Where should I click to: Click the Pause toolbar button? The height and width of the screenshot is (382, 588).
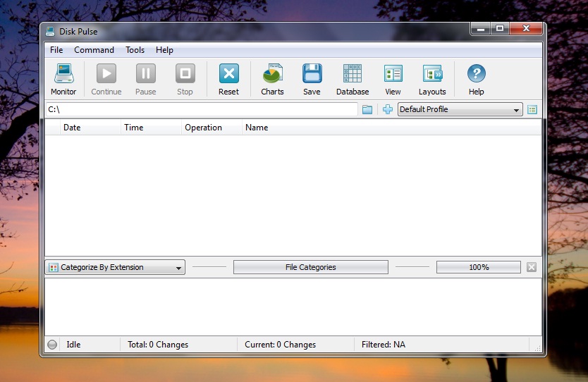(x=145, y=79)
